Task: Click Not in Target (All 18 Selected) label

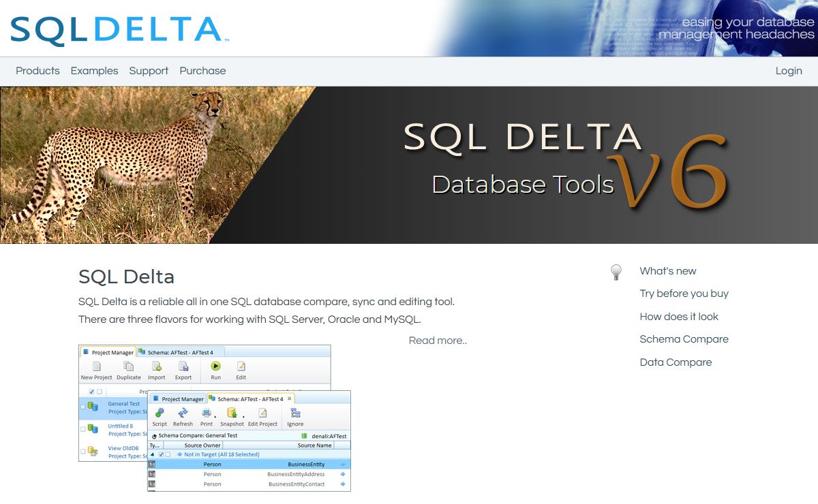Action: coord(222,454)
